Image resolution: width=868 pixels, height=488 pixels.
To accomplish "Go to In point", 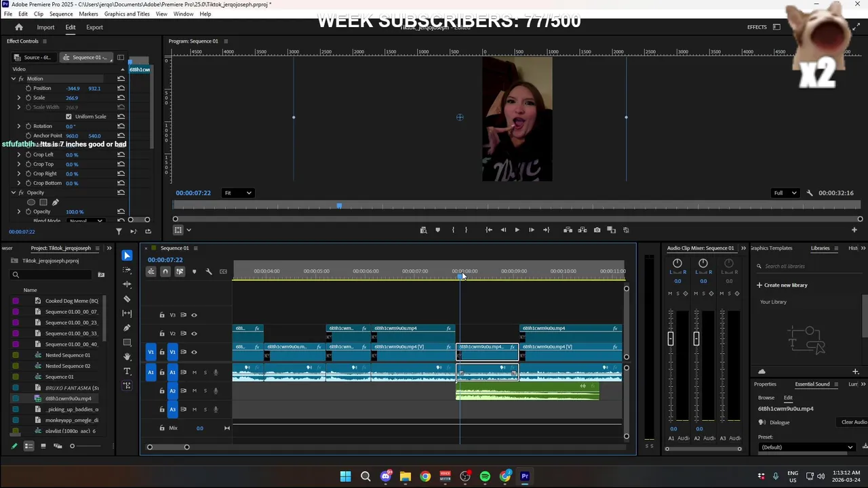I will click(x=489, y=230).
